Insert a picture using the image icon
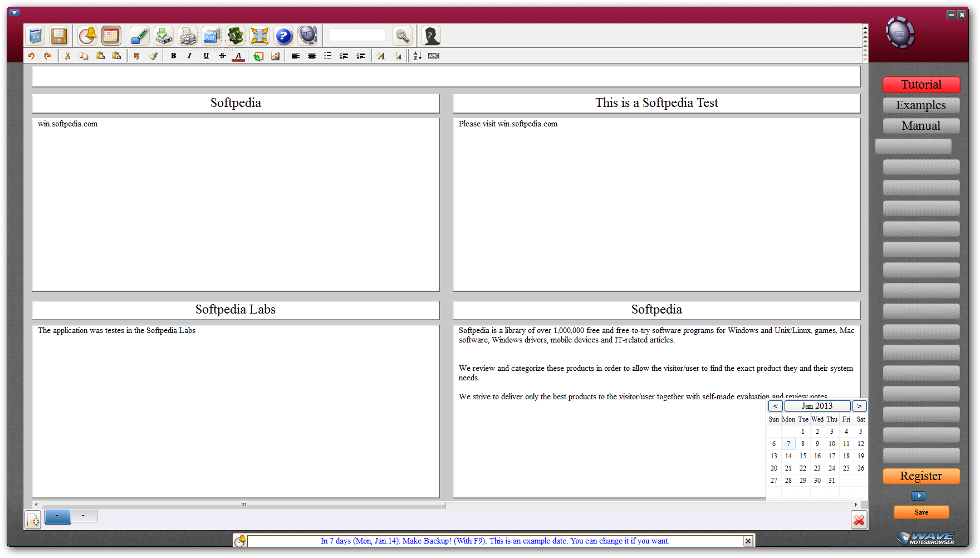980x558 pixels. click(275, 56)
